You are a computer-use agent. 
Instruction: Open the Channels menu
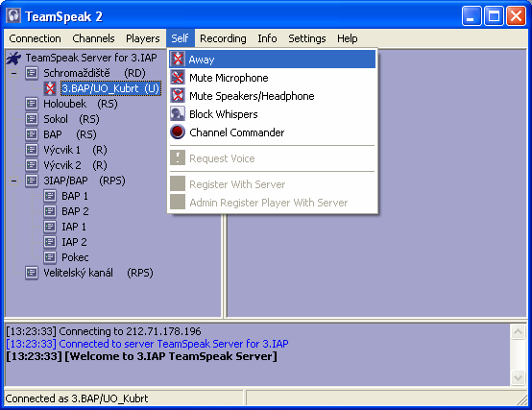(93, 38)
